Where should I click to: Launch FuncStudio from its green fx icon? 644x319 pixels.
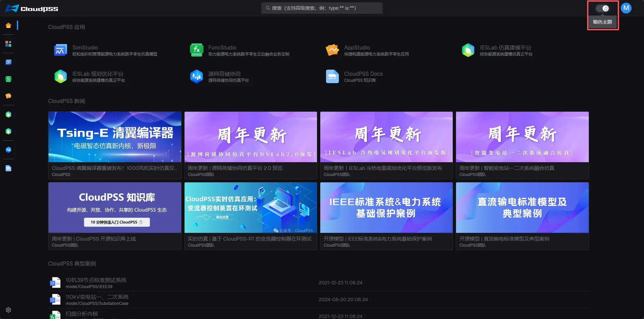196,50
